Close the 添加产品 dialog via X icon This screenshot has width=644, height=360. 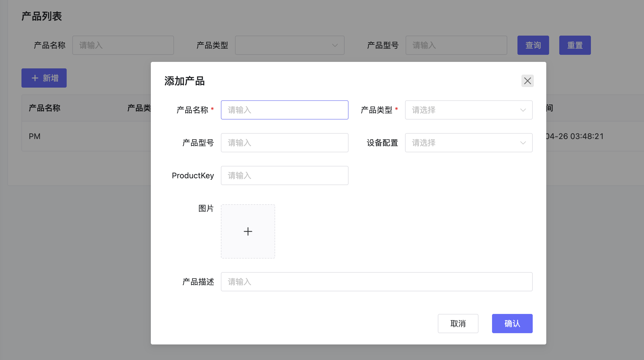528,81
